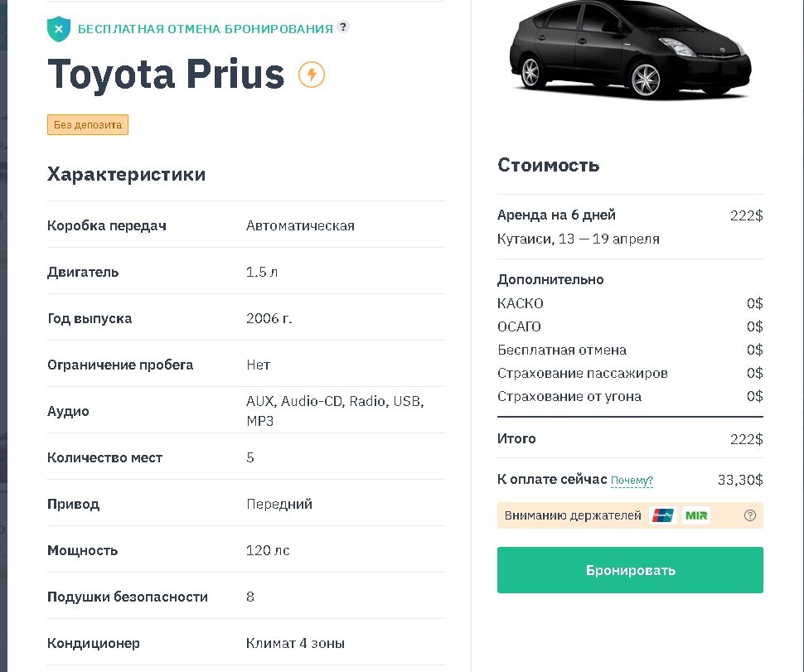The height and width of the screenshot is (672, 804).
Task: Click the MIR card icon
Action: 696,515
